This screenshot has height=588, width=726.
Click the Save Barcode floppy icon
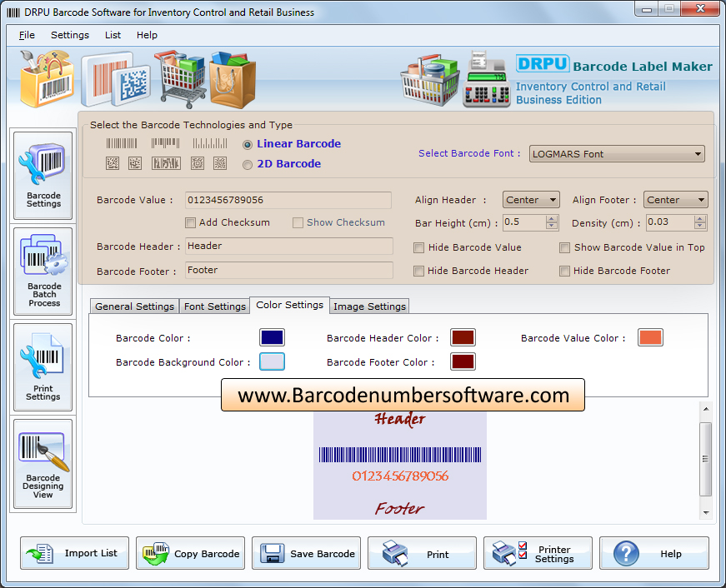point(306,553)
